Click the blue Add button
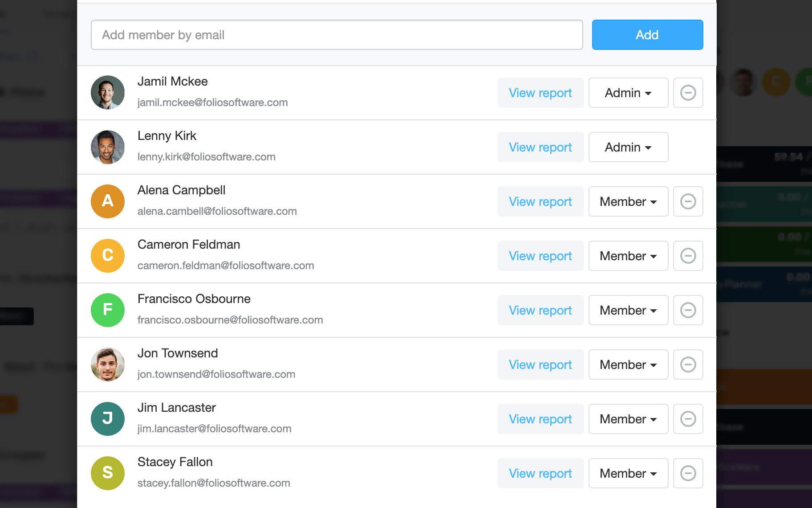812x508 pixels. click(647, 35)
